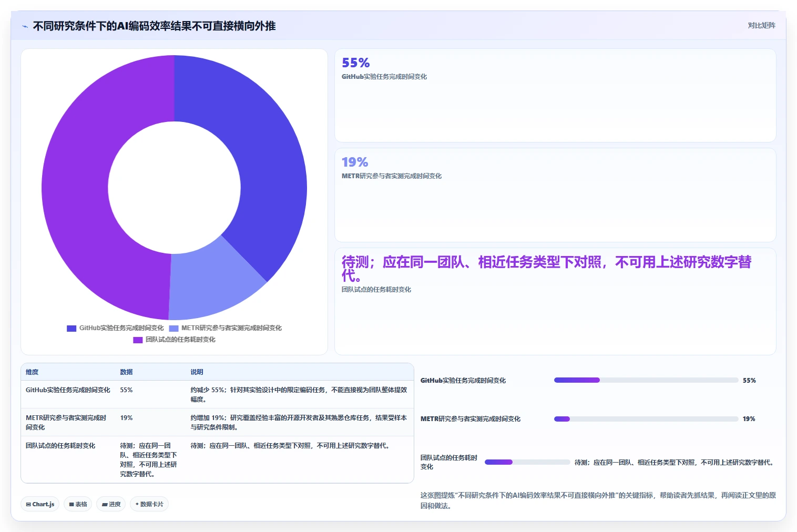This screenshot has width=797, height=532.
Task: Select the 待测 team pilot data card heading
Action: pyautogui.click(x=546, y=269)
